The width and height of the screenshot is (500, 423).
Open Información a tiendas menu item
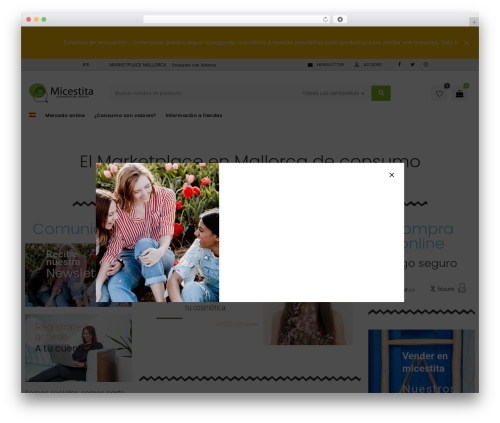point(194,115)
